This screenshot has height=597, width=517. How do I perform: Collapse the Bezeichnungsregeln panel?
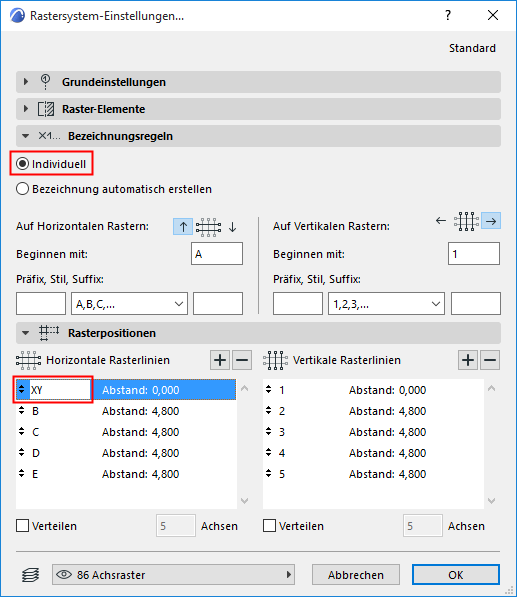click(258, 136)
